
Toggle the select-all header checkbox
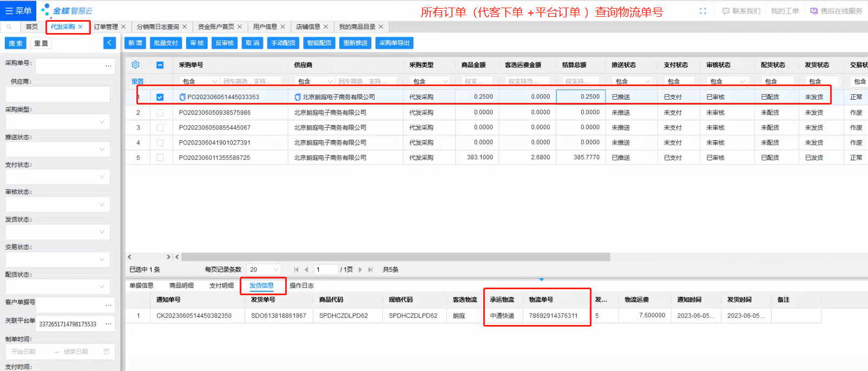pos(160,65)
